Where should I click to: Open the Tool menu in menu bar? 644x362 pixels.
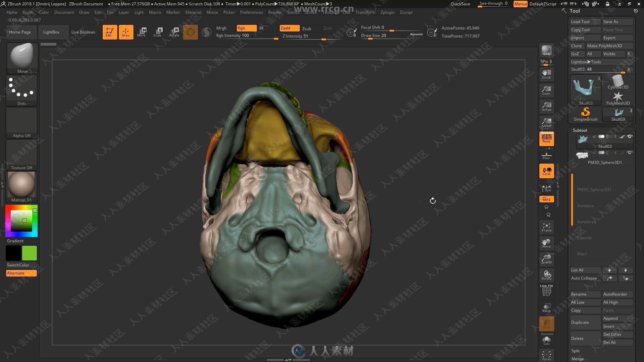(x=346, y=12)
